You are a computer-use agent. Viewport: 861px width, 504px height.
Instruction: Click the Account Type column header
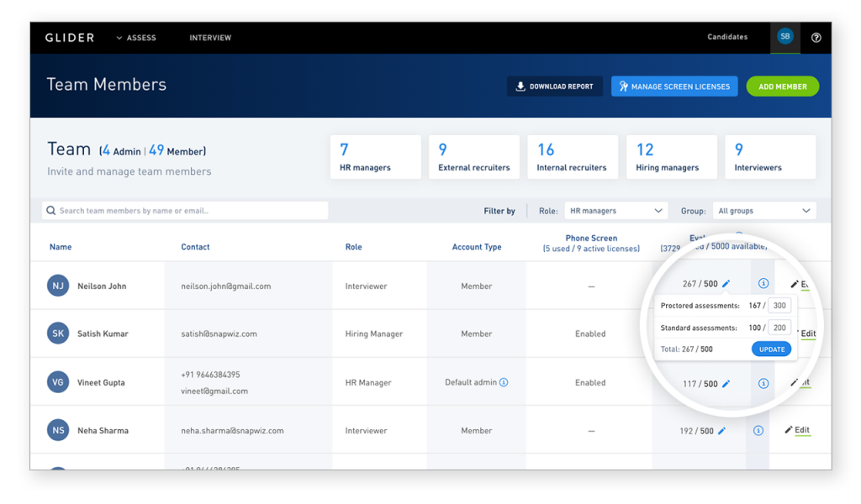point(477,247)
